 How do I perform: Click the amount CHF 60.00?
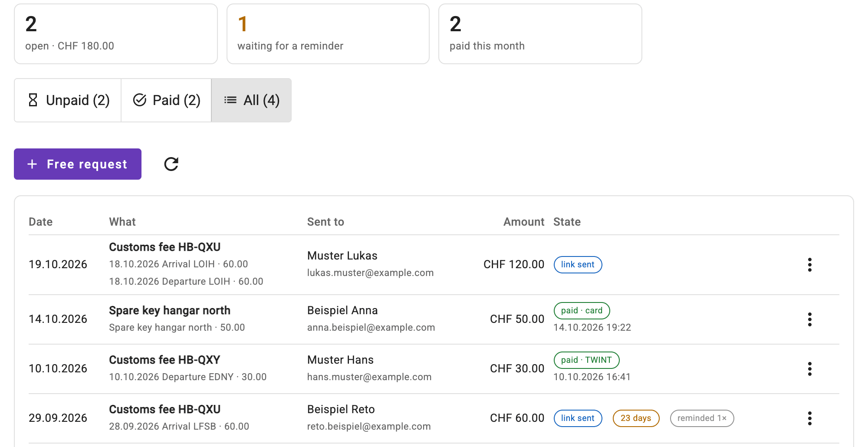coord(517,418)
